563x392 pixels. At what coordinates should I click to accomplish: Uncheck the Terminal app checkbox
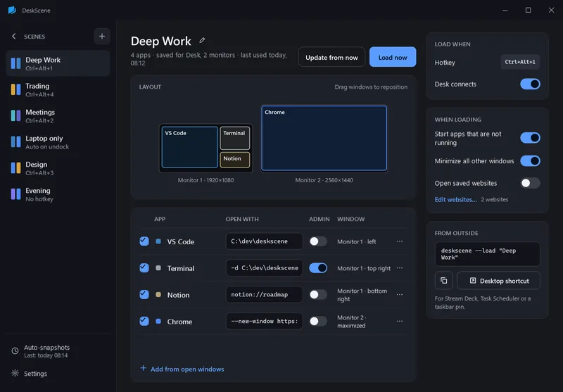click(x=144, y=268)
